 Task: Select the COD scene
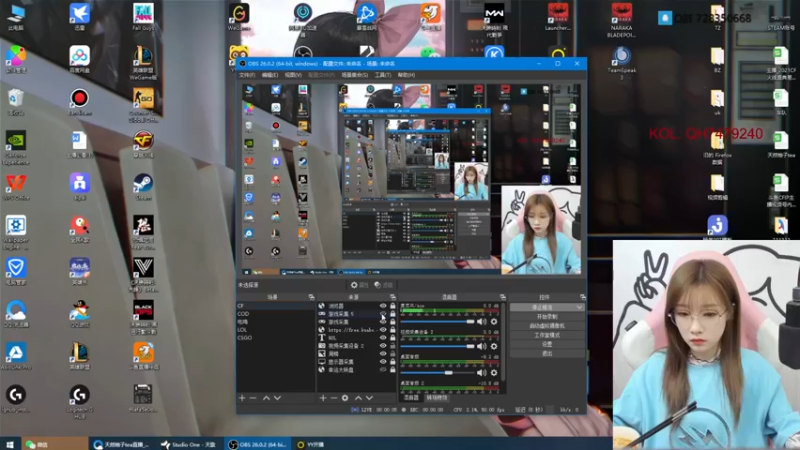(x=276, y=314)
